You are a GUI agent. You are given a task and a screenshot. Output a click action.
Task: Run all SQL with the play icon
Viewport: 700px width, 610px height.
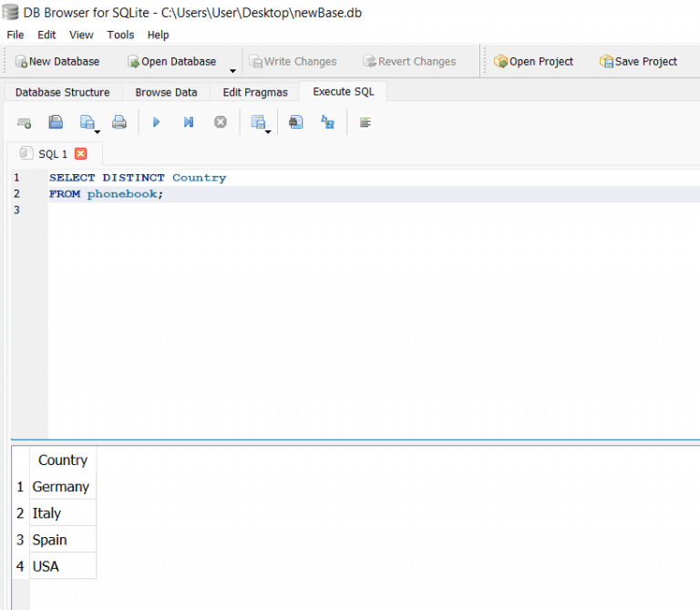[156, 122]
